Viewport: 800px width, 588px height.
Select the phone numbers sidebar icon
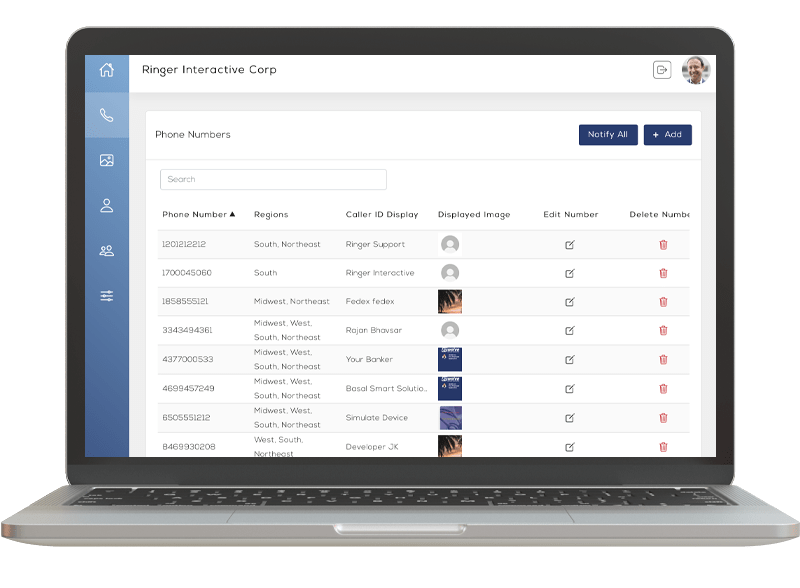click(106, 115)
